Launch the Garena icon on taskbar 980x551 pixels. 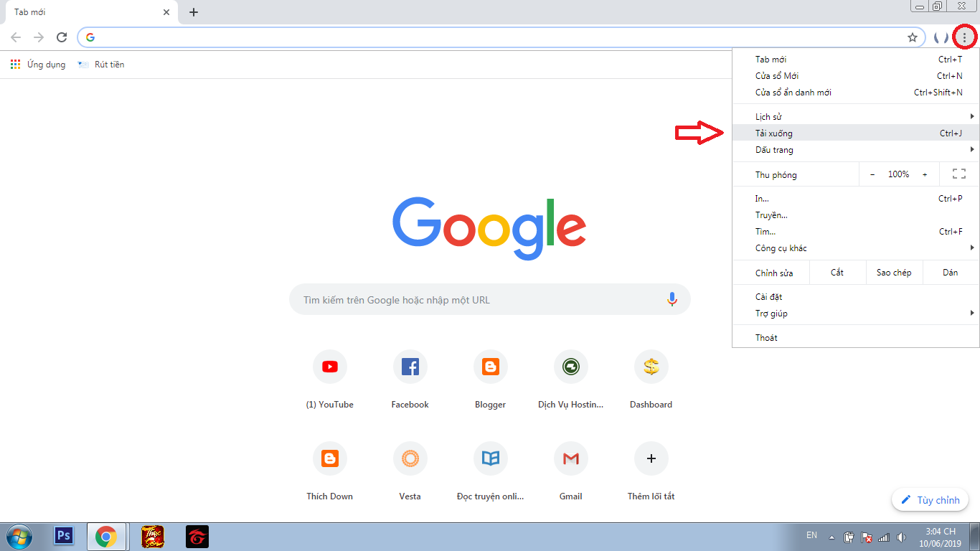click(x=197, y=537)
